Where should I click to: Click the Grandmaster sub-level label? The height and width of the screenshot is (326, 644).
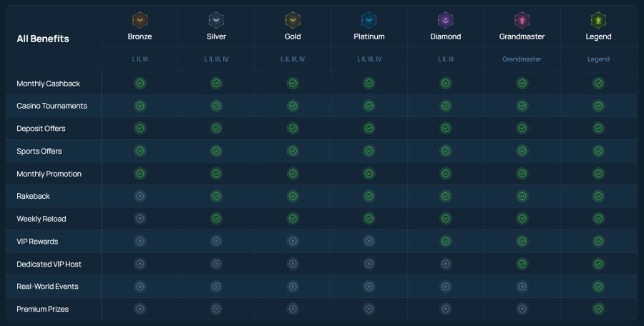522,59
